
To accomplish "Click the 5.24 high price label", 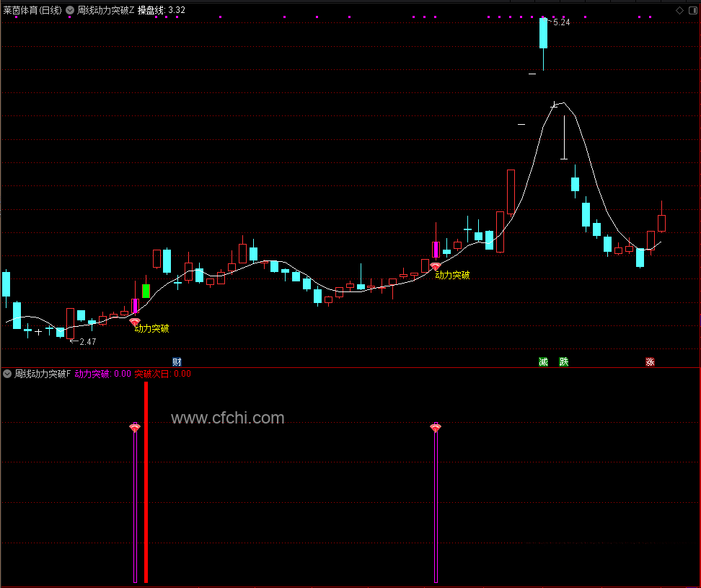I will coord(562,22).
